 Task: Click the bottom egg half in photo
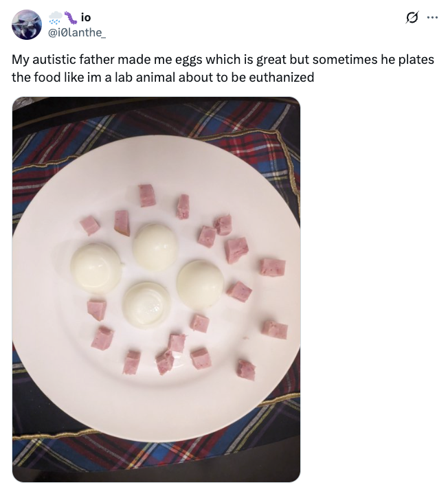pyautogui.click(x=146, y=303)
